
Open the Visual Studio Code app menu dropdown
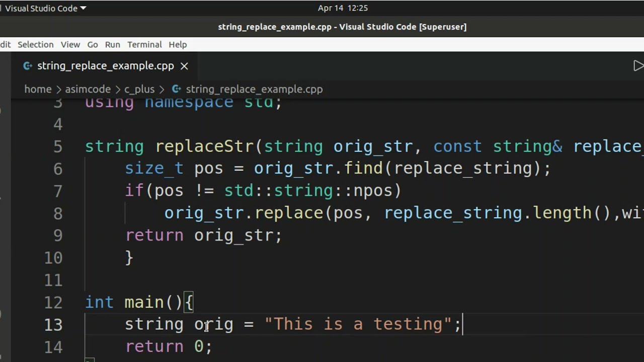pos(46,8)
